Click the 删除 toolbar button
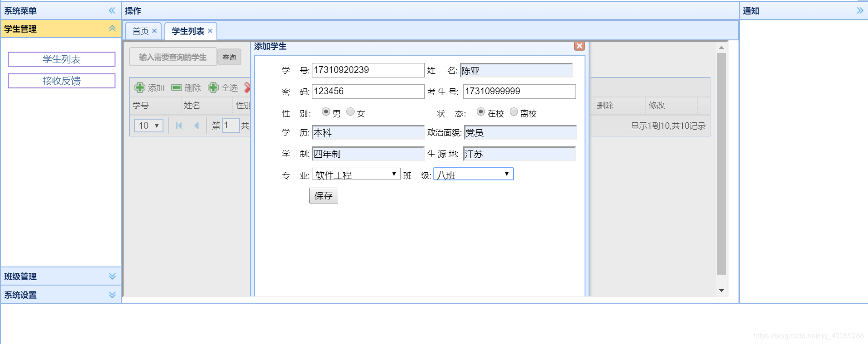This screenshot has height=344, width=868. [x=186, y=87]
